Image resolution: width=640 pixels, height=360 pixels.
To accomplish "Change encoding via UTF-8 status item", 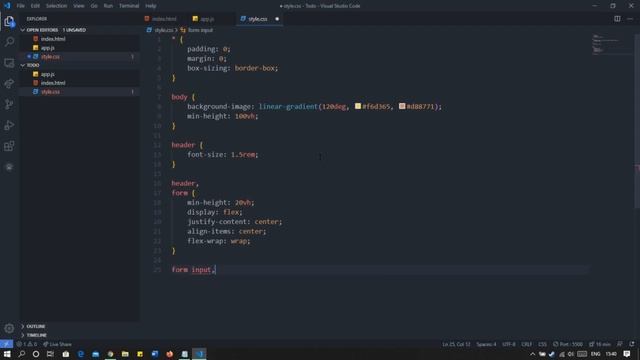I will (x=509, y=344).
